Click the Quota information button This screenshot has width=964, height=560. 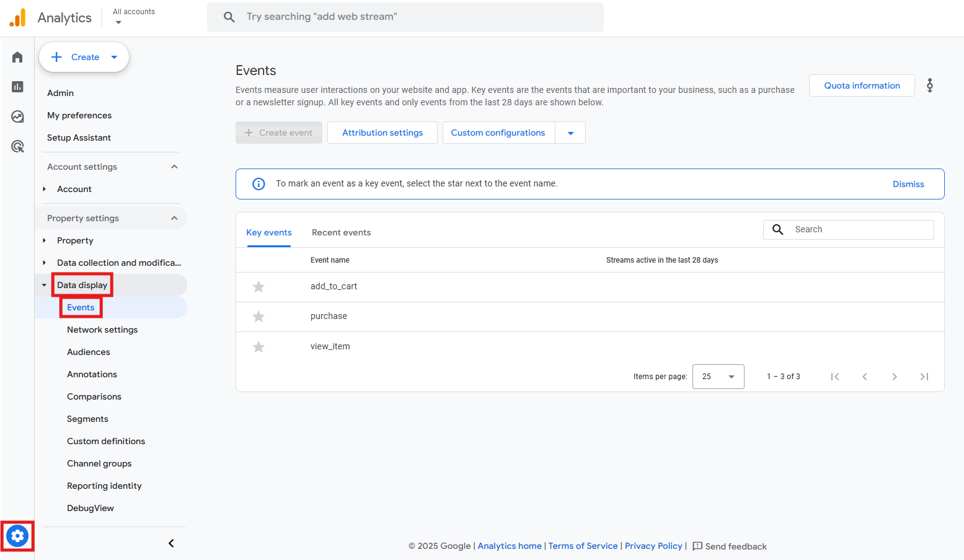tap(862, 85)
